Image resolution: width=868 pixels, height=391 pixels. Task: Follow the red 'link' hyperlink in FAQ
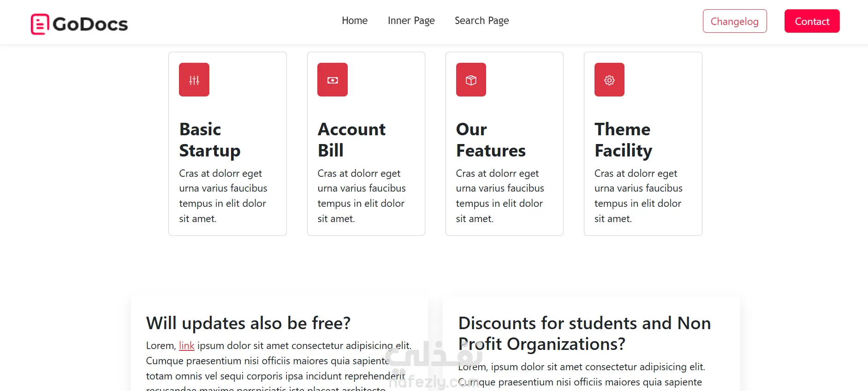tap(186, 346)
